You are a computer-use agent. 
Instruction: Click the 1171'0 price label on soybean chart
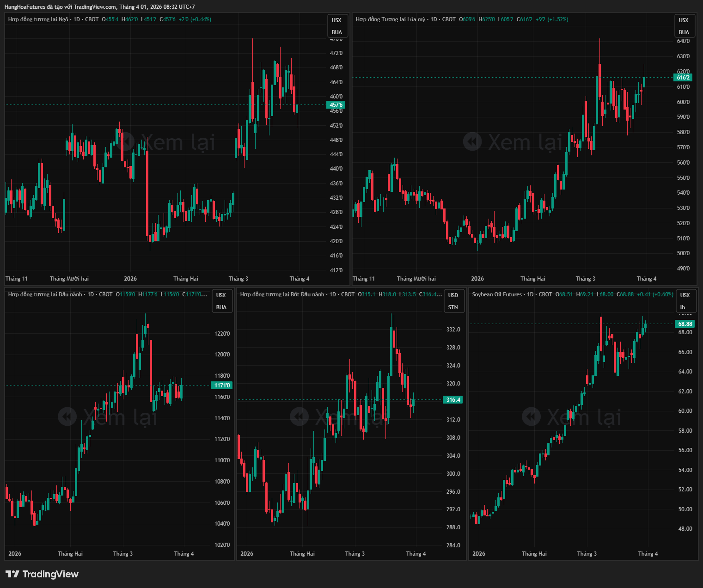[x=222, y=386]
